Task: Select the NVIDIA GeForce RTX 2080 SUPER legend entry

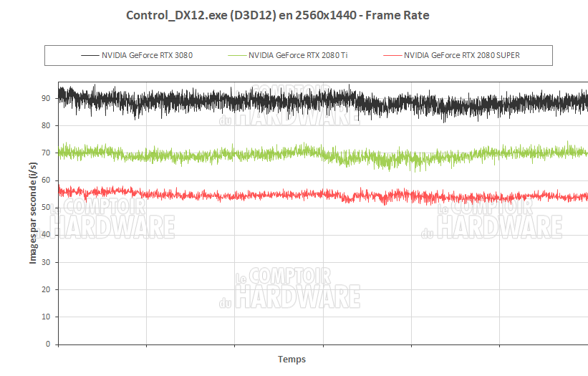Action: [451, 55]
